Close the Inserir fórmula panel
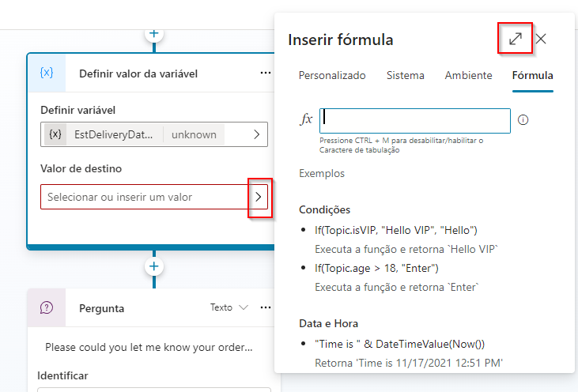The height and width of the screenshot is (392, 578). [541, 39]
